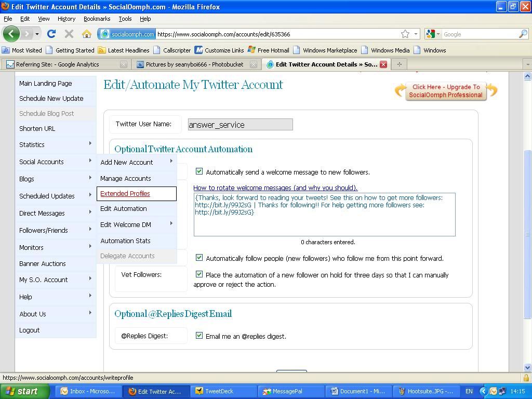This screenshot has width=532, height=399.
Task: Open the search engine selector dropdown
Action: 432,34
